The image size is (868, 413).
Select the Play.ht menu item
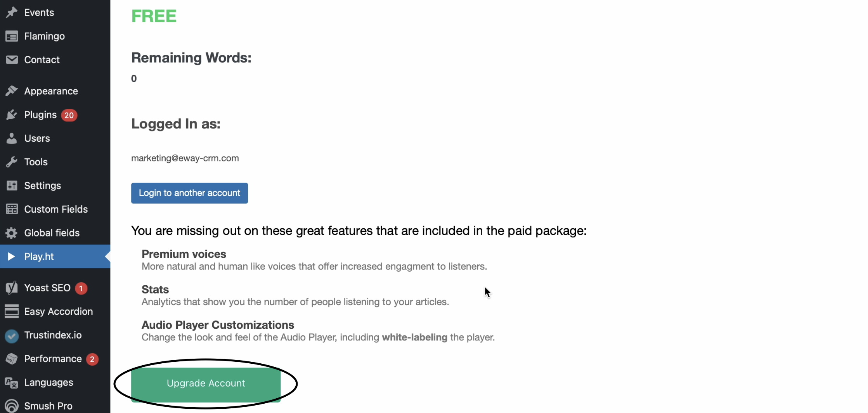55,256
